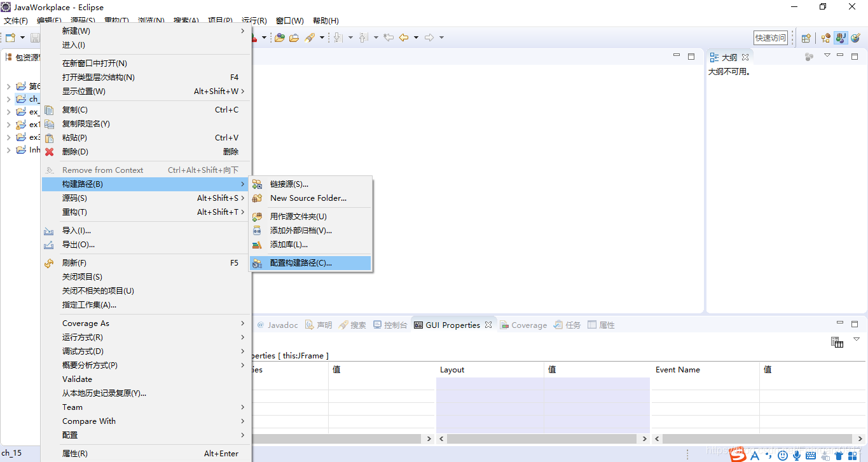Choose 导入(I)... in the context menu
The width and height of the screenshot is (868, 462).
[x=146, y=231]
